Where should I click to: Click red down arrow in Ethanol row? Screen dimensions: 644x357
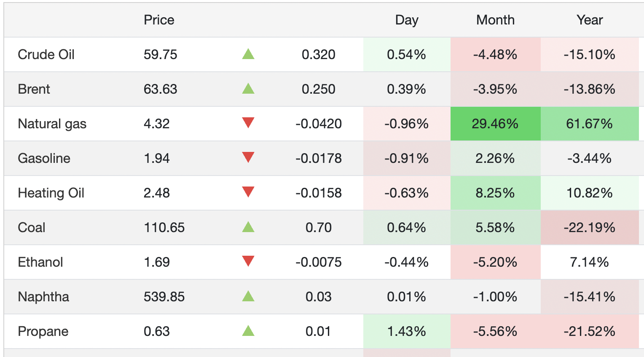[248, 261]
